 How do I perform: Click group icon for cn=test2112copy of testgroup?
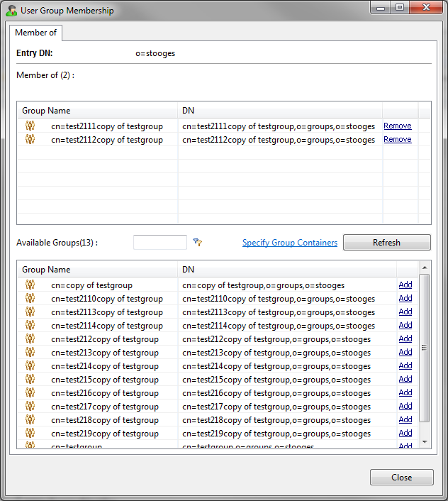(x=30, y=140)
